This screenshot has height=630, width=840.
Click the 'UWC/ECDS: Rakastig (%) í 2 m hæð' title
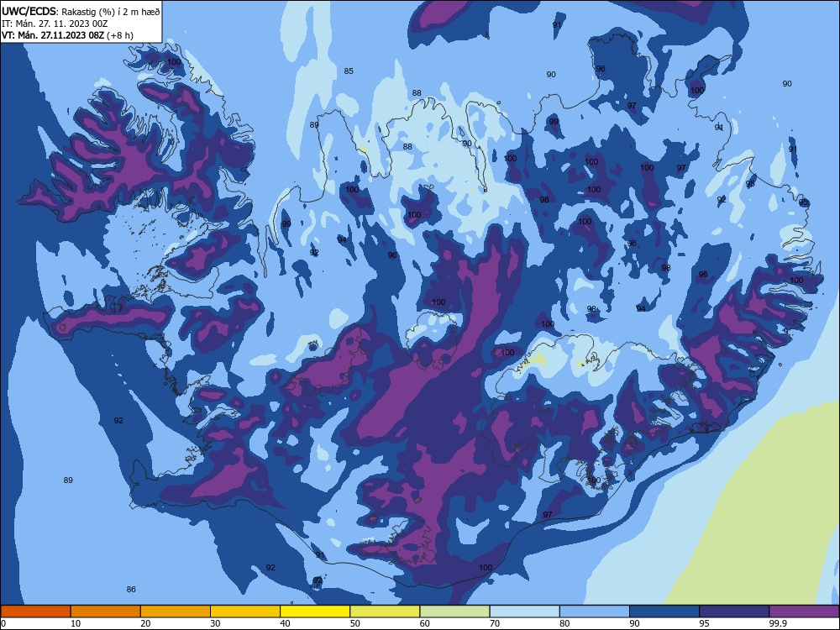tap(81, 12)
